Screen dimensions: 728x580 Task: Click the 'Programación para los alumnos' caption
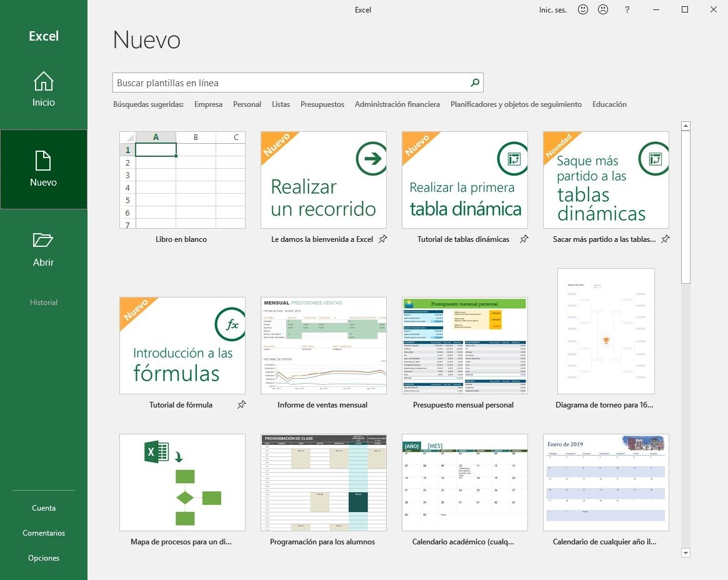(322, 542)
